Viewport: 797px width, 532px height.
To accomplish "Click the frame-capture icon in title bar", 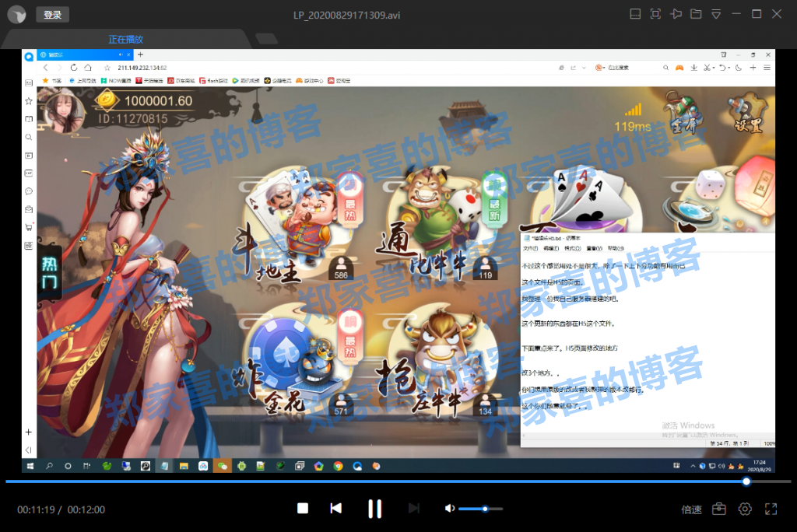I will [655, 14].
